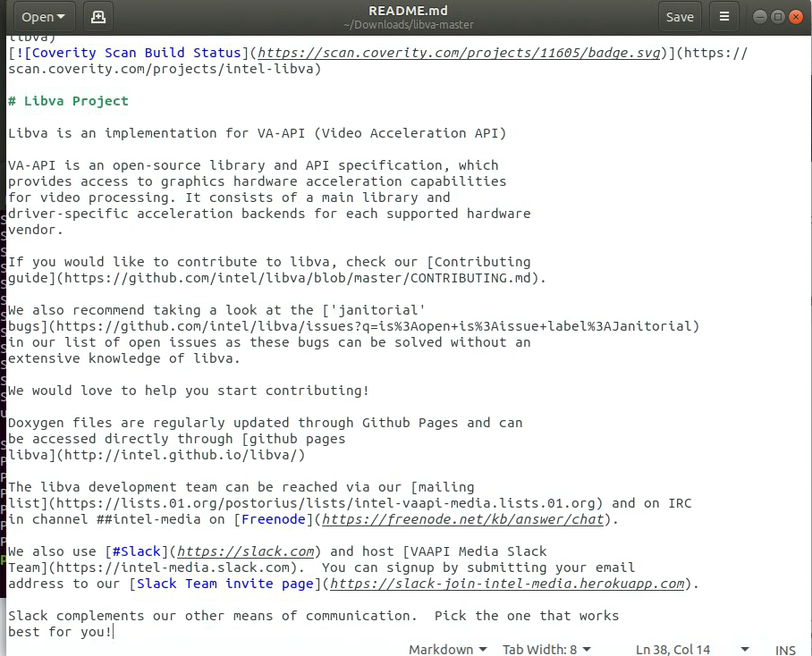Image resolution: width=812 pixels, height=656 pixels.
Task: Open the Tab Width: 8 dropdown
Action: pos(546,650)
